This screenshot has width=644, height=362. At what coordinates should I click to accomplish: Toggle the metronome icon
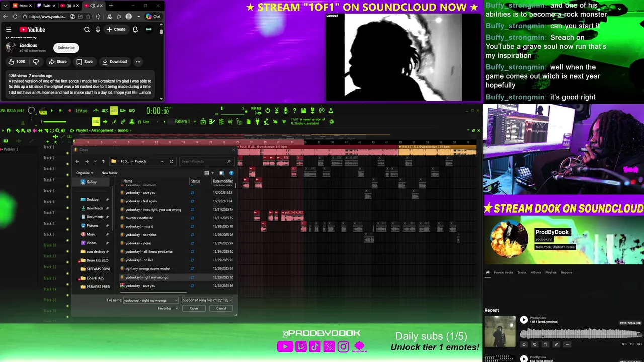click(x=96, y=110)
